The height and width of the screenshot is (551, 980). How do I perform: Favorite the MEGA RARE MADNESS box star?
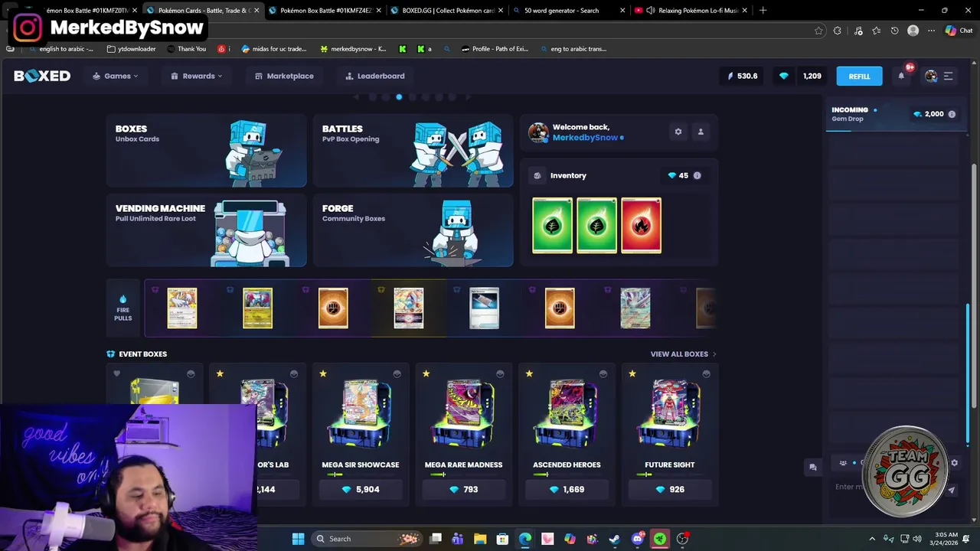pos(426,373)
